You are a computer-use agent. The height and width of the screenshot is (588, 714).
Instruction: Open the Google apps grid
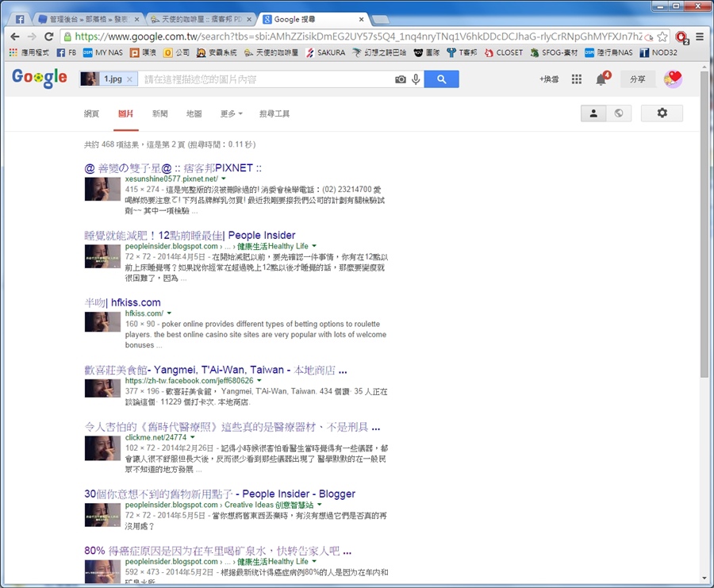pos(577,79)
